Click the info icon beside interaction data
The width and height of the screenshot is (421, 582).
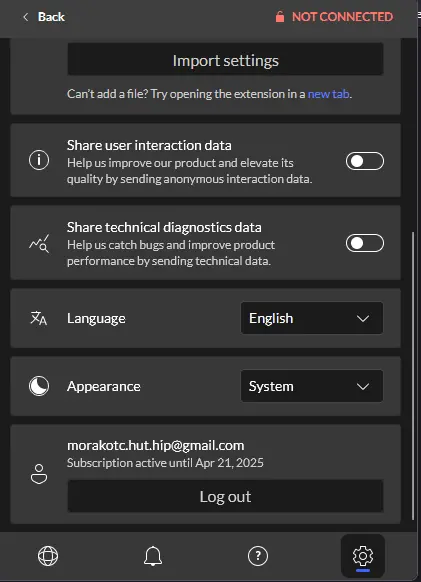[x=39, y=160]
